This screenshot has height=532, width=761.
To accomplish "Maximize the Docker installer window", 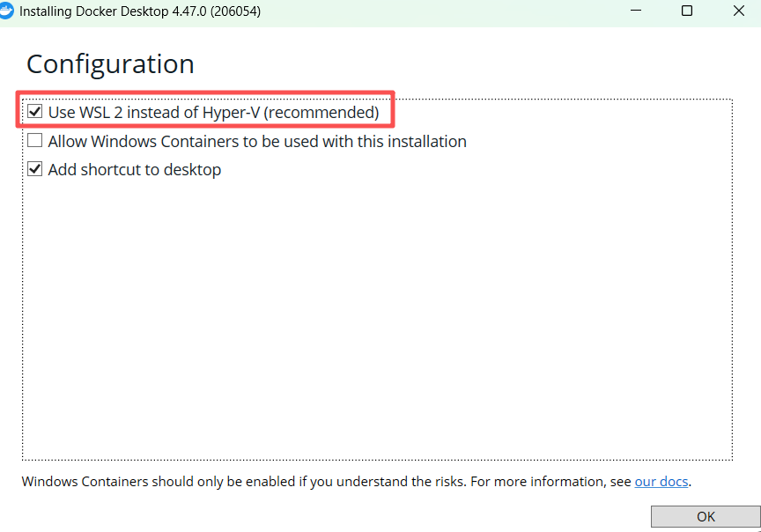I will [687, 11].
